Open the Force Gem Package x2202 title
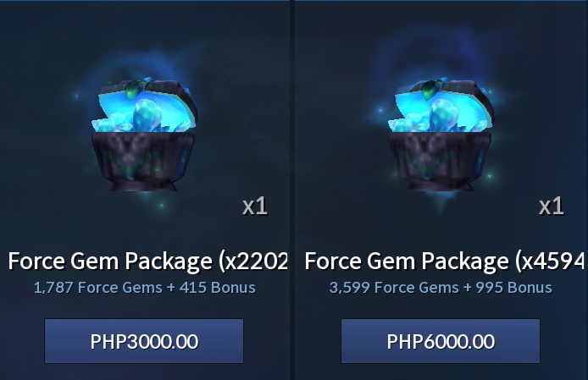 coord(148,261)
